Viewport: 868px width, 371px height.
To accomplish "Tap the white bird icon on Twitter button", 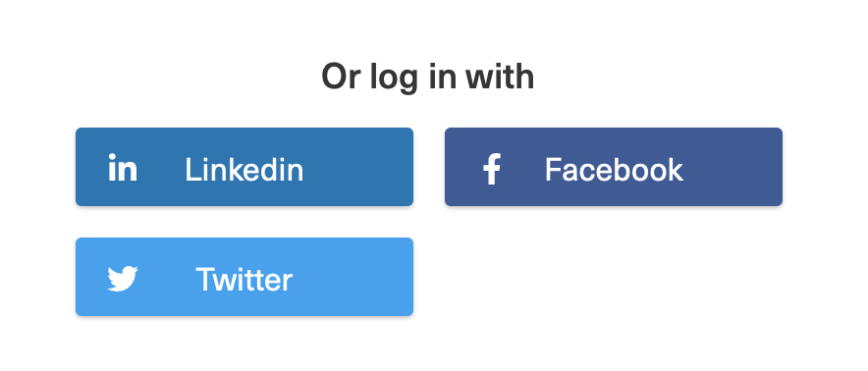I will point(123,279).
